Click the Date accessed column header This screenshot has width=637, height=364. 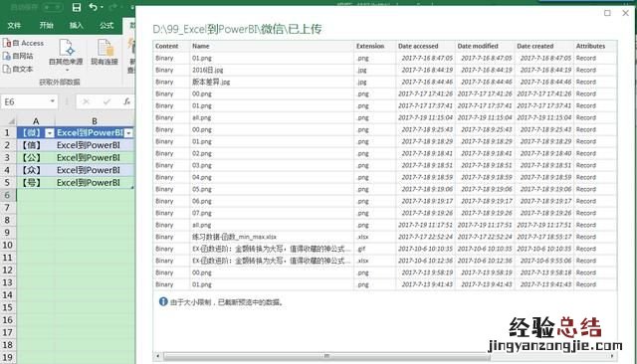click(x=426, y=47)
